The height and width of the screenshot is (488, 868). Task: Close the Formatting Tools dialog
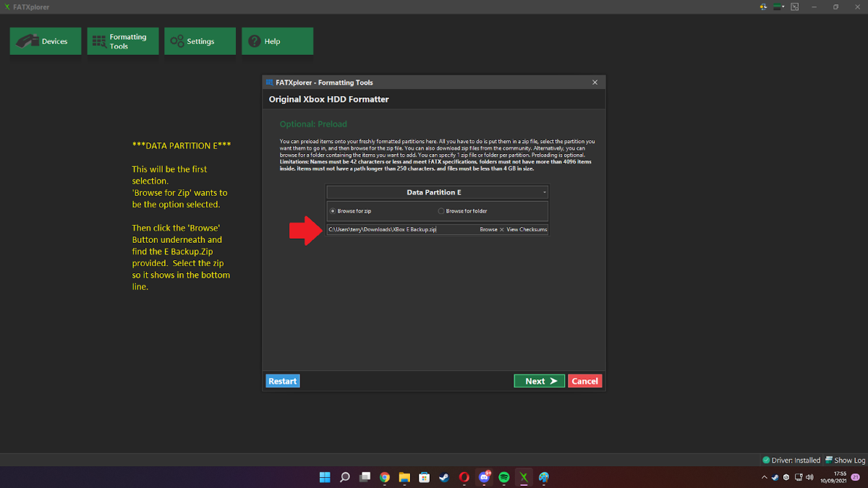click(x=595, y=82)
